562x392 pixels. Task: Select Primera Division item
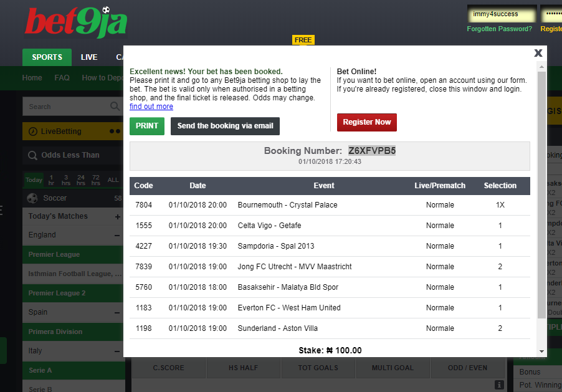[73, 332]
